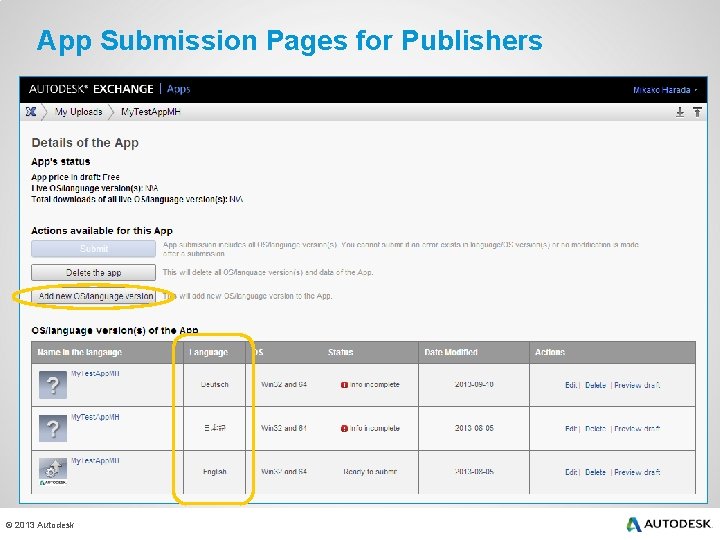Open the Mikako Harada user dropdown
Image resolution: width=720 pixels, height=540 pixels.
pyautogui.click(x=665, y=90)
